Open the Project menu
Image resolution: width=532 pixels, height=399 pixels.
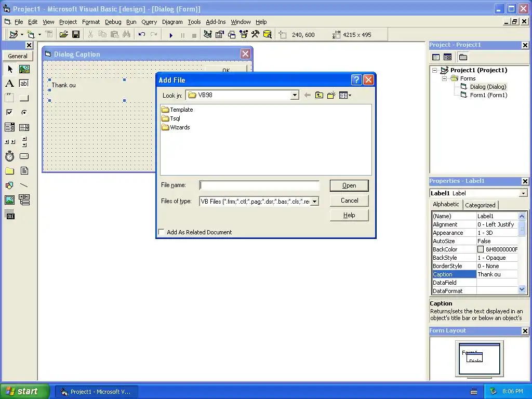pos(68,22)
